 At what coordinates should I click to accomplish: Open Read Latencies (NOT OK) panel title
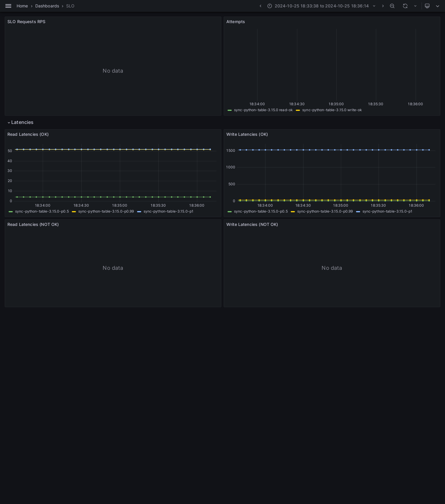[x=33, y=224]
